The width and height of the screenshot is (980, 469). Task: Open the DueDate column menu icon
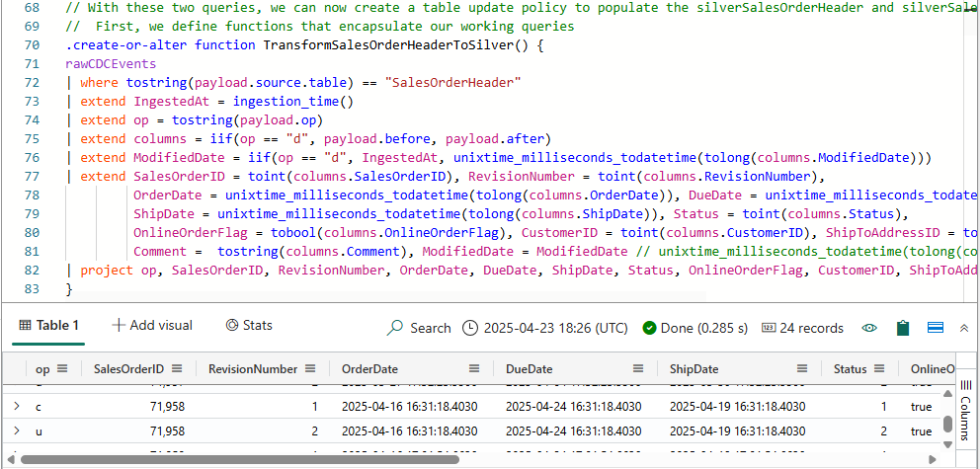pyautogui.click(x=637, y=369)
